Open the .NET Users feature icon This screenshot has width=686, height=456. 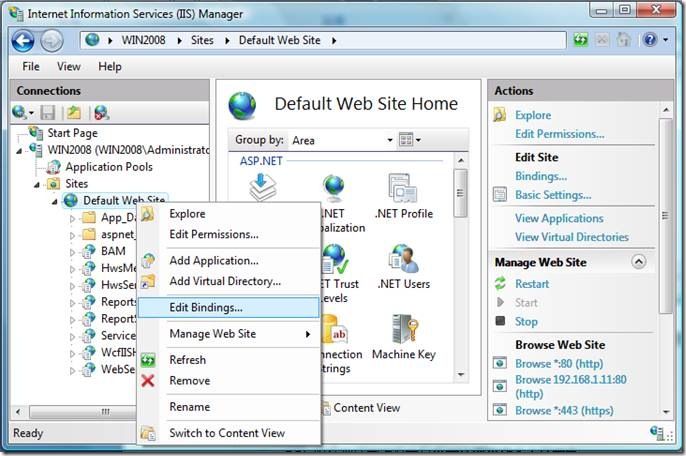pyautogui.click(x=403, y=258)
